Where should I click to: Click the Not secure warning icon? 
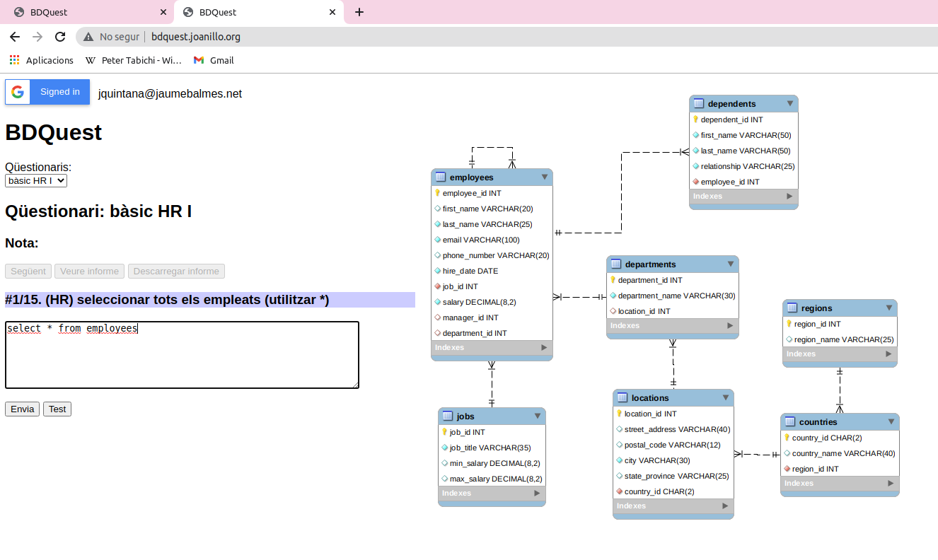pos(88,37)
